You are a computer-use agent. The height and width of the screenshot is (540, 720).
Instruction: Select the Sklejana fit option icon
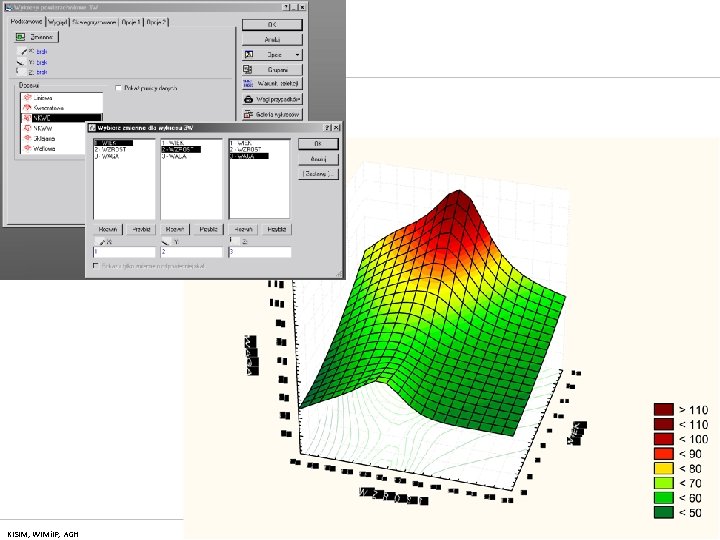click(28, 138)
